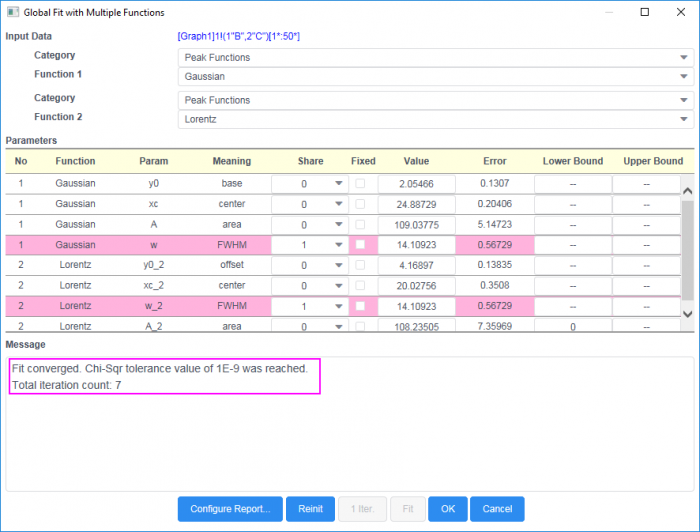Viewport: 700px width, 532px height.
Task: Toggle Fixed checkbox for Lorentz xc_2
Action: tap(361, 286)
